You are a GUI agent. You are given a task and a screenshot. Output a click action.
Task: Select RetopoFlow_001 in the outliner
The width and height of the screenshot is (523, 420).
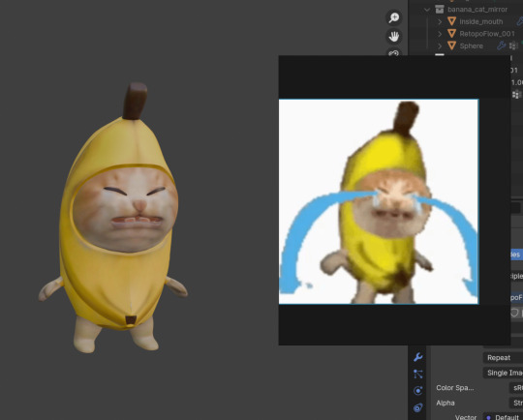(487, 34)
